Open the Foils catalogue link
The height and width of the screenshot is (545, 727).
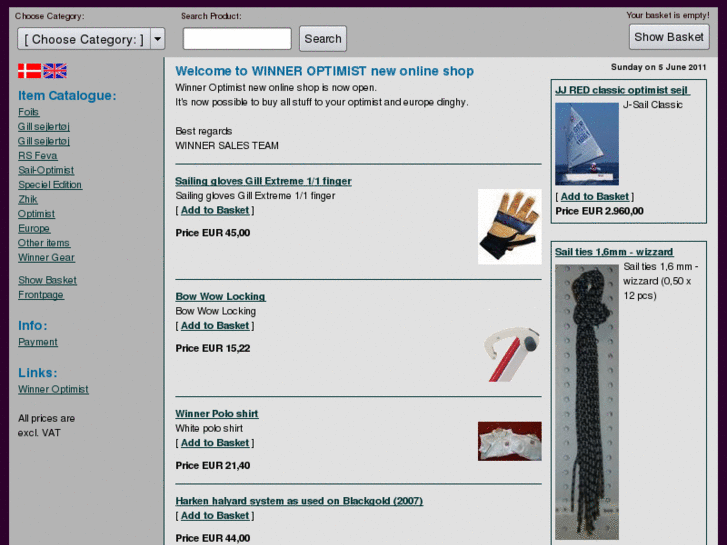29,112
